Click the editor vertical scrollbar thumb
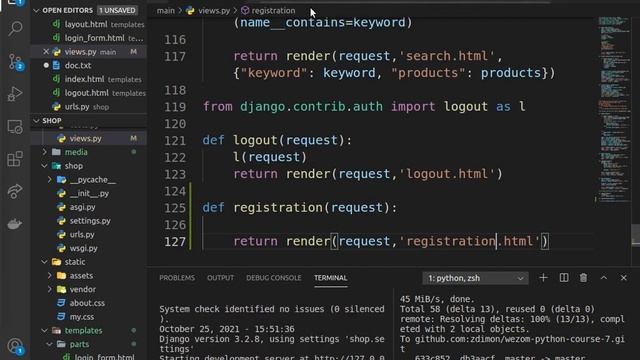The height and width of the screenshot is (360, 640). pyautogui.click(x=636, y=235)
